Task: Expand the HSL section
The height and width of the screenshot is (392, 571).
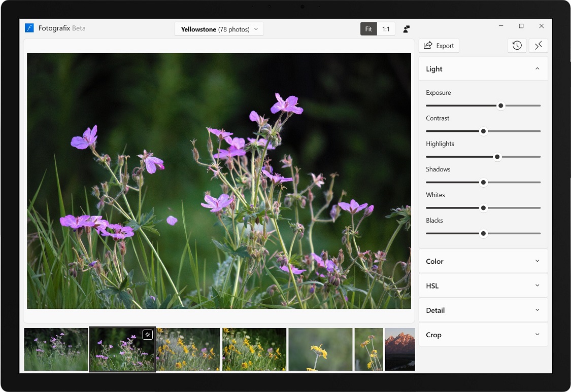Action: tap(483, 286)
